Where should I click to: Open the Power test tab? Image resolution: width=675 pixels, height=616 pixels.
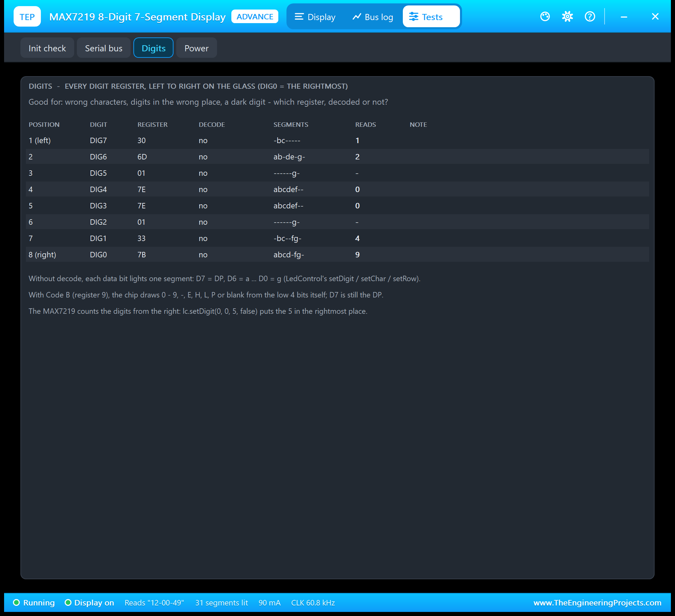tap(197, 48)
